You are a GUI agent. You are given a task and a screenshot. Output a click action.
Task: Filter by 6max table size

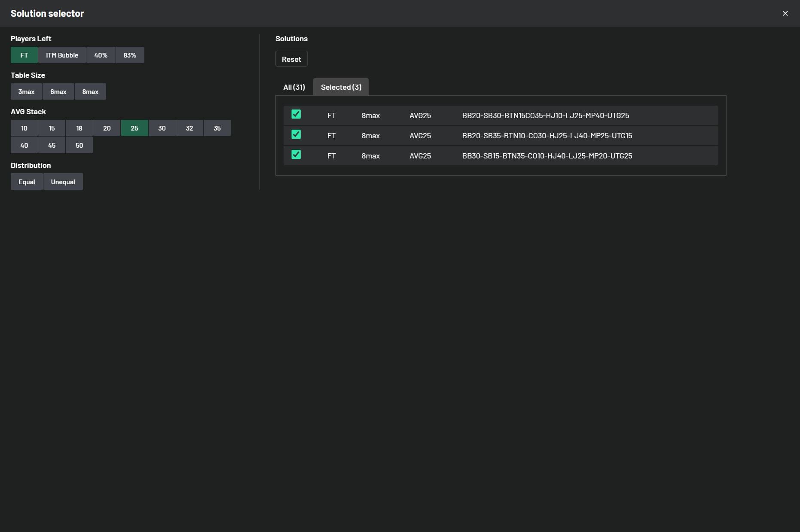[x=58, y=92]
